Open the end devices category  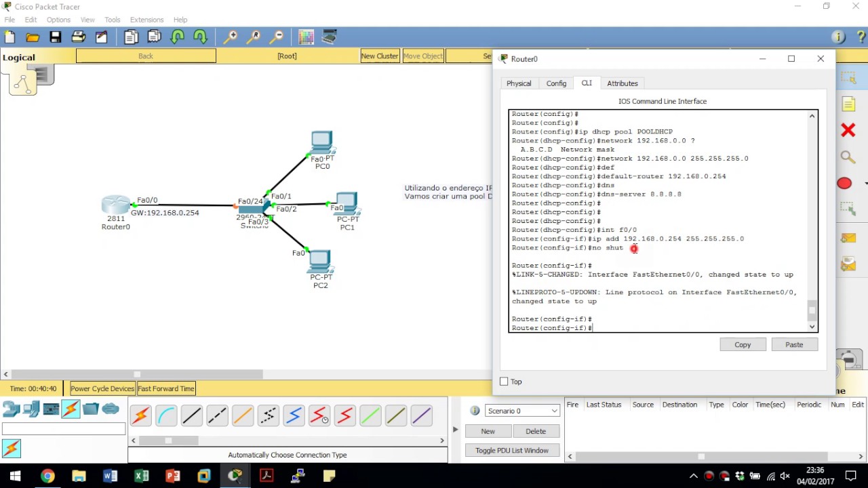(x=31, y=409)
